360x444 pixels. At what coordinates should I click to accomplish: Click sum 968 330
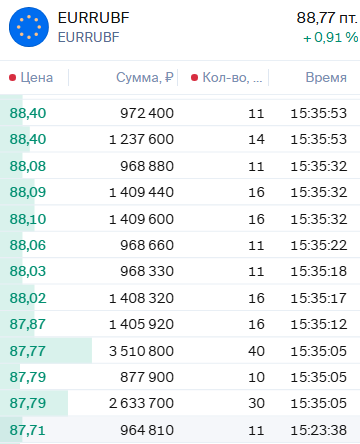click(147, 271)
